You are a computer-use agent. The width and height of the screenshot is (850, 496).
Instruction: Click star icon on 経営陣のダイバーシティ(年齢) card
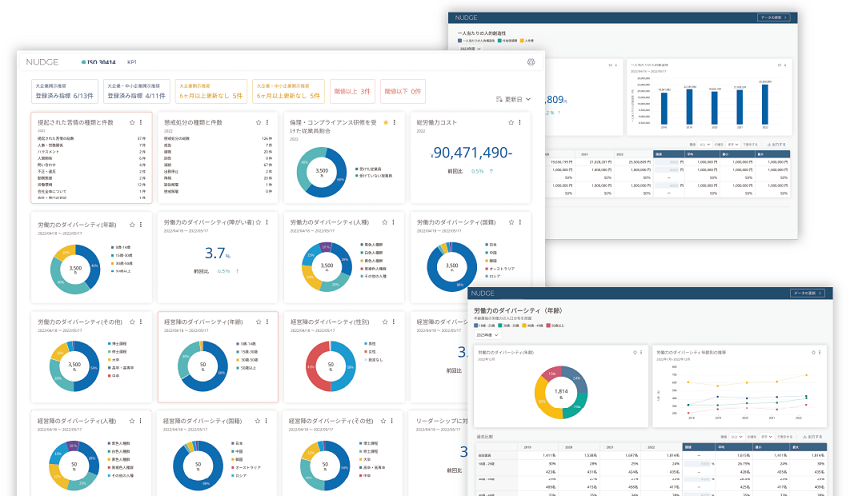coord(258,322)
